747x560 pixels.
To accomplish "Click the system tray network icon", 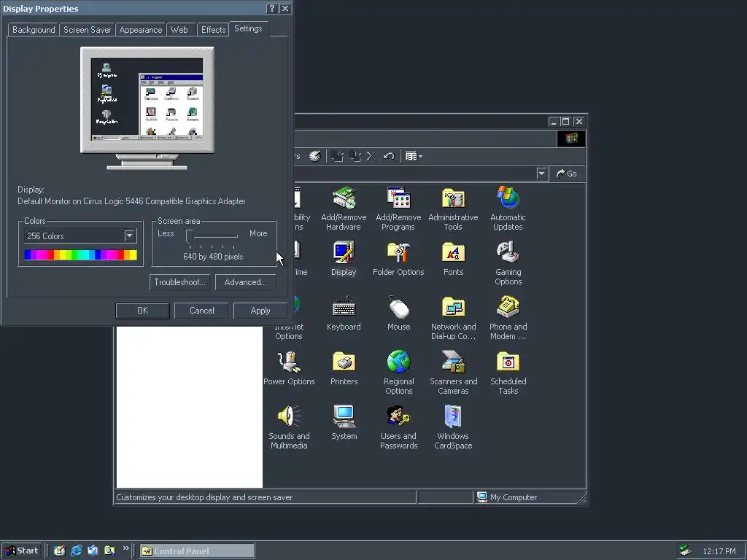I will (x=684, y=551).
